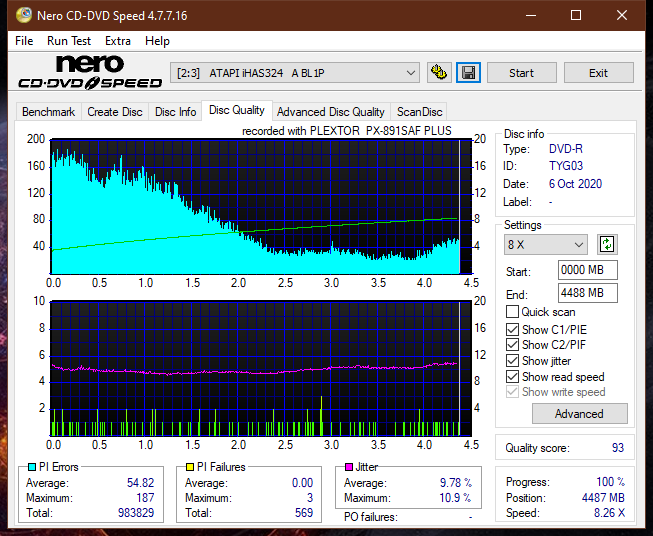Toggle the Show read speed checkbox
Viewport: 653px width, 536px height.
pyautogui.click(x=512, y=376)
